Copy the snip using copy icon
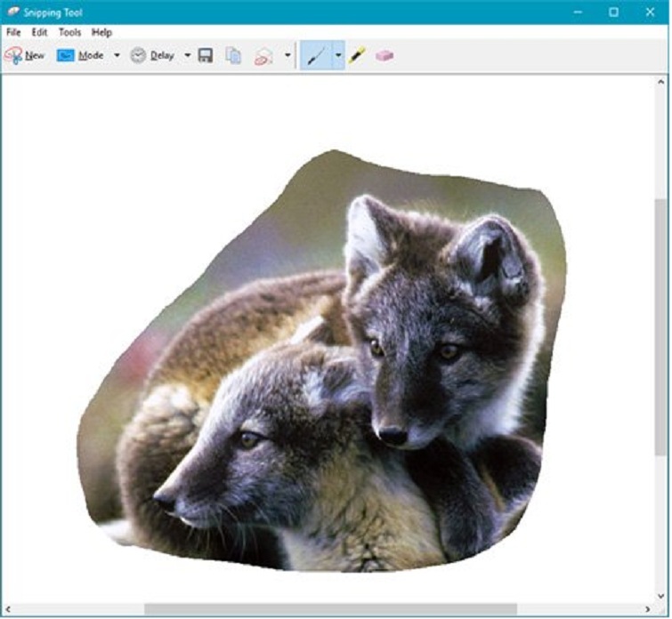 coord(233,55)
